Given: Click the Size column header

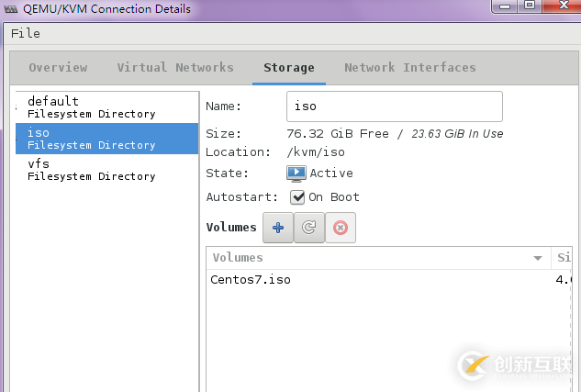Looking at the screenshot, I should click(562, 258).
